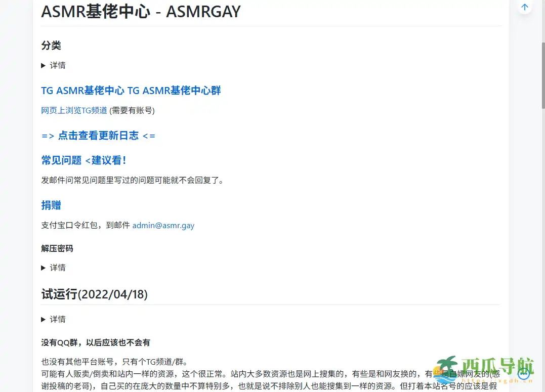Click the disclosure triangle beside the bottom 详情
The width and height of the screenshot is (545, 392).
44,319
